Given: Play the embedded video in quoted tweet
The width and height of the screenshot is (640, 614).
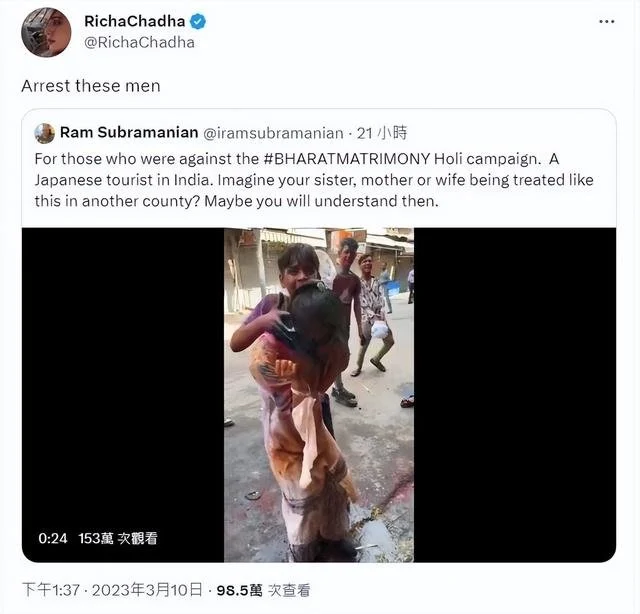Looking at the screenshot, I should click(319, 395).
